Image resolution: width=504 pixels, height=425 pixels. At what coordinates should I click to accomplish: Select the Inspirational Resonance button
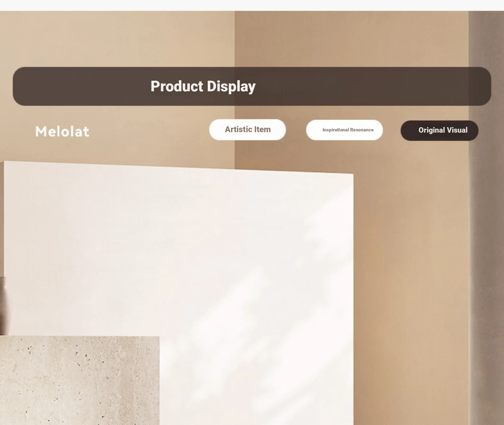click(344, 130)
